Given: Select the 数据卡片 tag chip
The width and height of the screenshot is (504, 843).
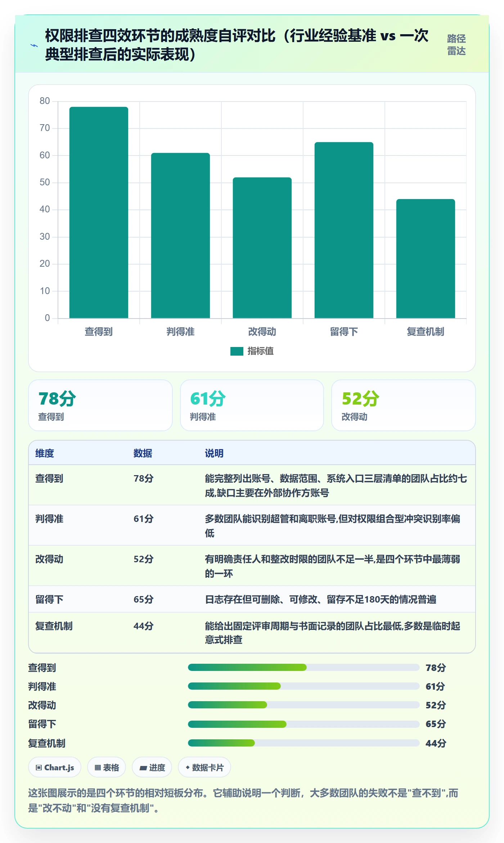Looking at the screenshot, I should [204, 767].
